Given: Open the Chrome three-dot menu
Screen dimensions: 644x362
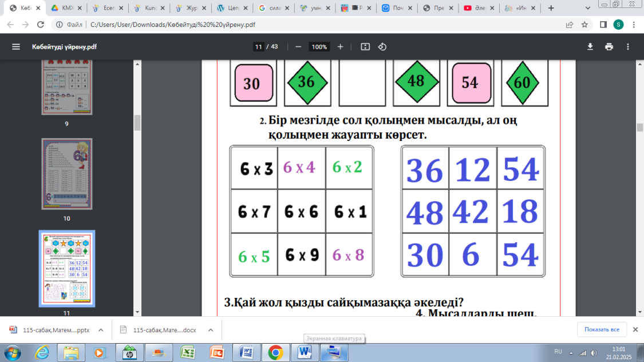Looking at the screenshot, I should point(634,25).
